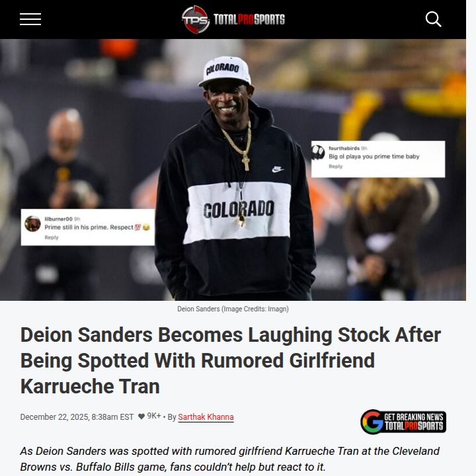Click fourthabirds commenter avatar
The height and width of the screenshot is (476, 476).
click(318, 152)
